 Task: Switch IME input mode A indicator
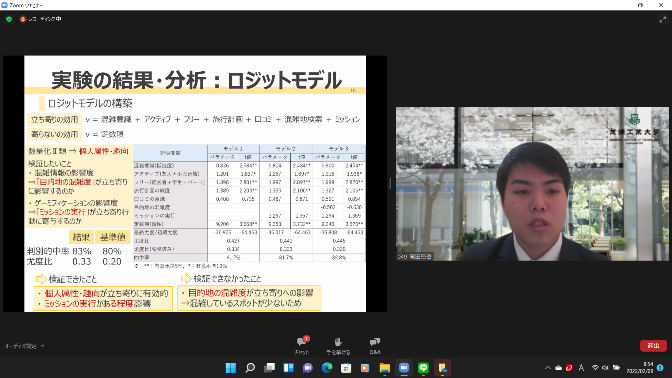click(x=581, y=368)
